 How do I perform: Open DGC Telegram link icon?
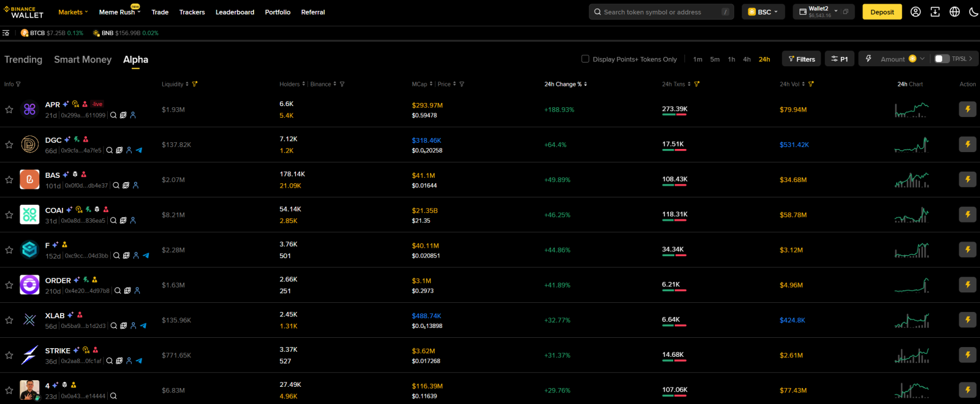139,150
